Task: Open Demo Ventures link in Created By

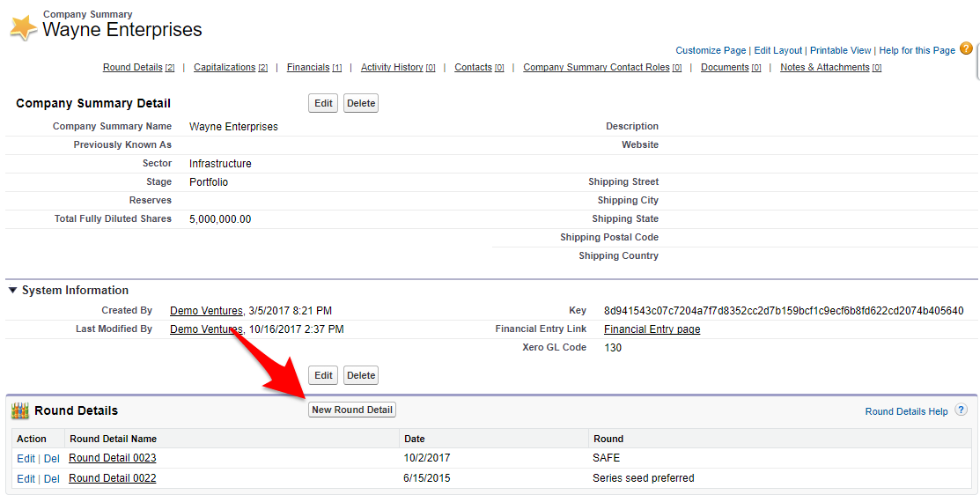Action: coord(206,311)
